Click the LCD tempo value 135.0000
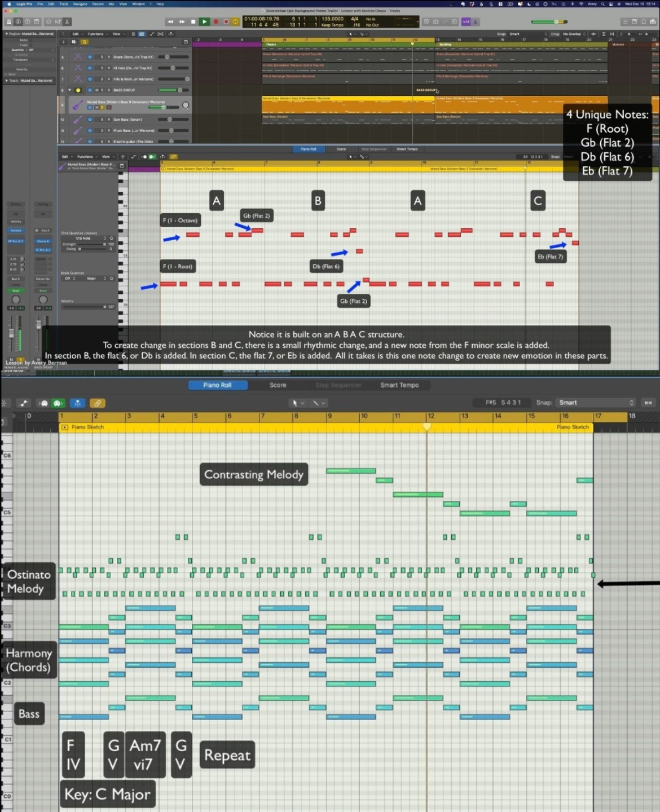Viewport: 660px width, 812px height. (x=332, y=19)
